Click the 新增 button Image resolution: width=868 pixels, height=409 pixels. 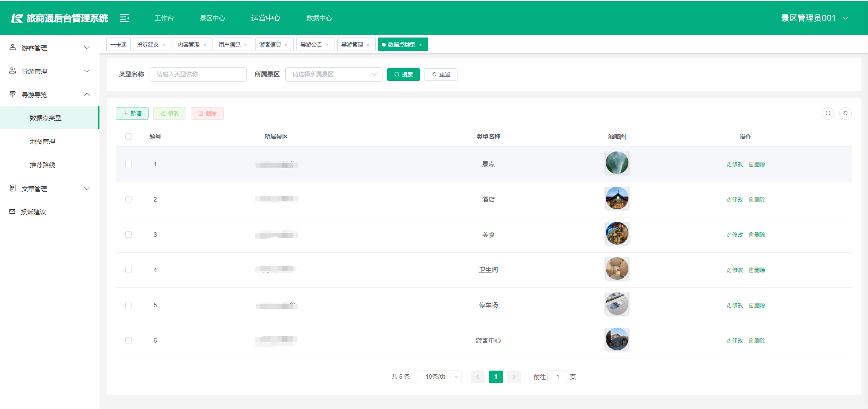132,113
